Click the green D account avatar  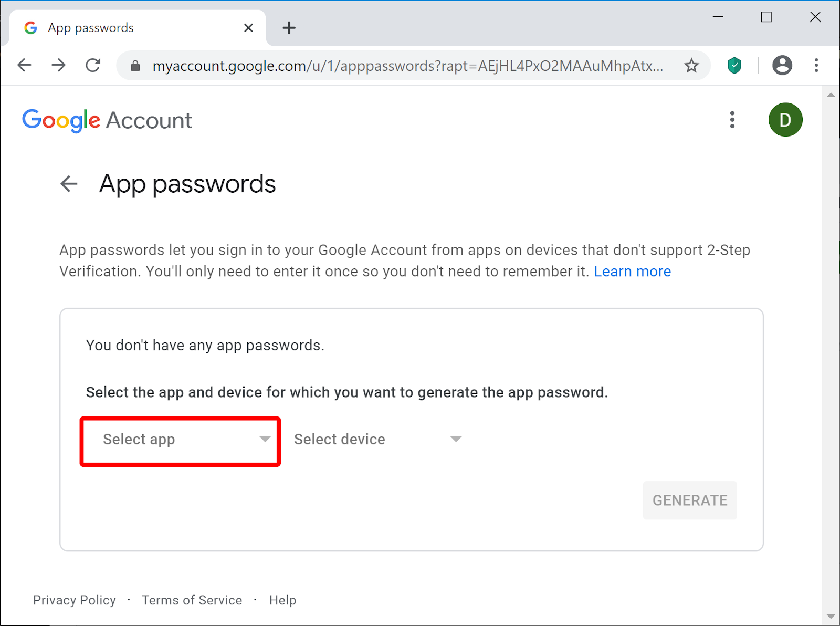pos(785,120)
